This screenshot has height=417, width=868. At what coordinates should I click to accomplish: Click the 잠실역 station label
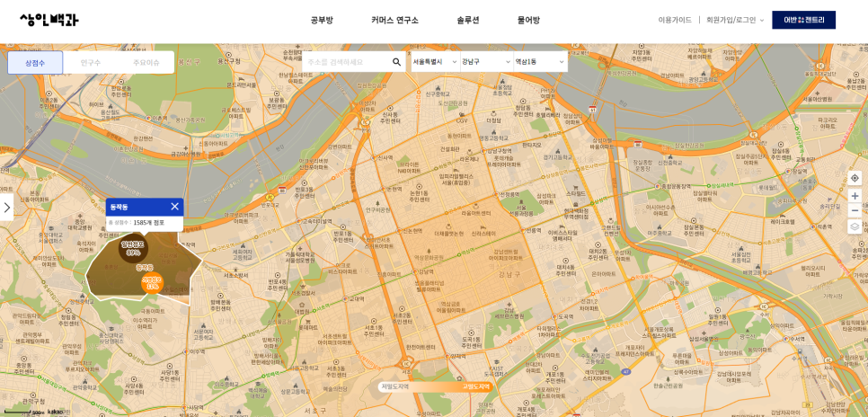(800, 171)
